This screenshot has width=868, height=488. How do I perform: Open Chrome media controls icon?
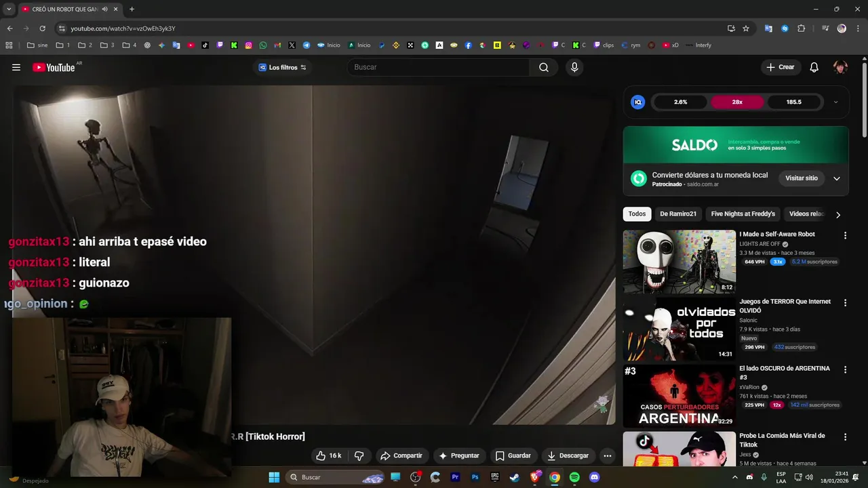coord(825,28)
